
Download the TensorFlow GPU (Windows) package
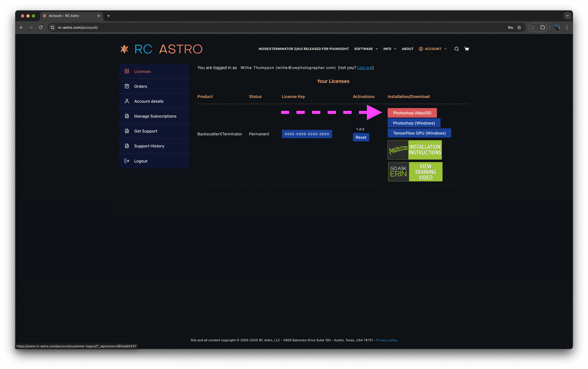(x=419, y=133)
